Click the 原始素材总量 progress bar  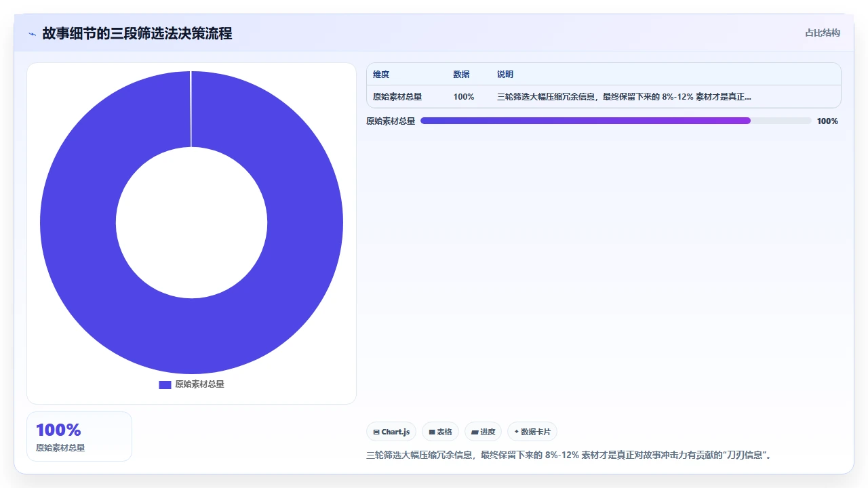click(x=616, y=121)
